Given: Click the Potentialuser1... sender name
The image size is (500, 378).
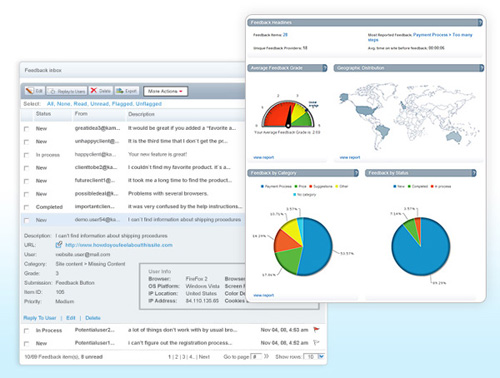Looking at the screenshot, I should (95, 343).
